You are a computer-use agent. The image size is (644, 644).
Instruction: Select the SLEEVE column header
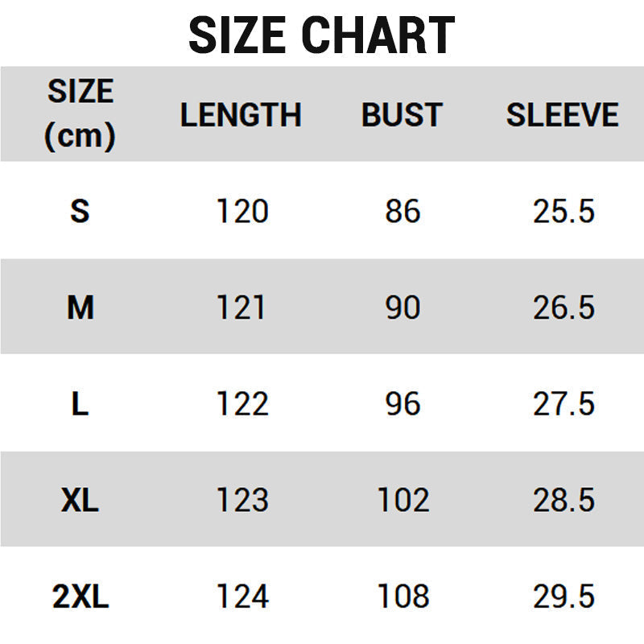562,115
